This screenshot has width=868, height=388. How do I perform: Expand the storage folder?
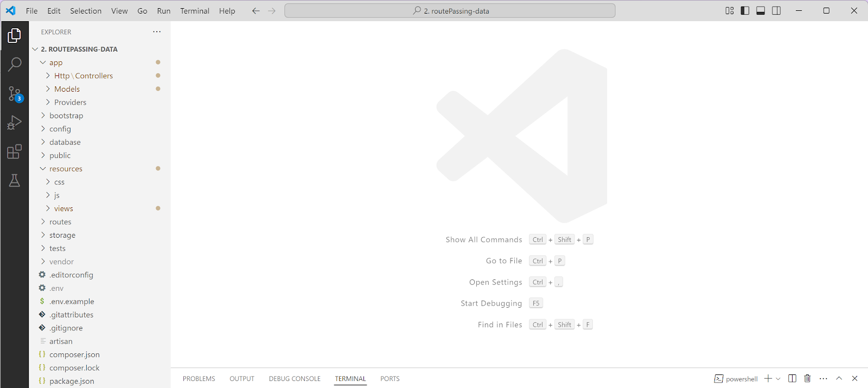100,236
